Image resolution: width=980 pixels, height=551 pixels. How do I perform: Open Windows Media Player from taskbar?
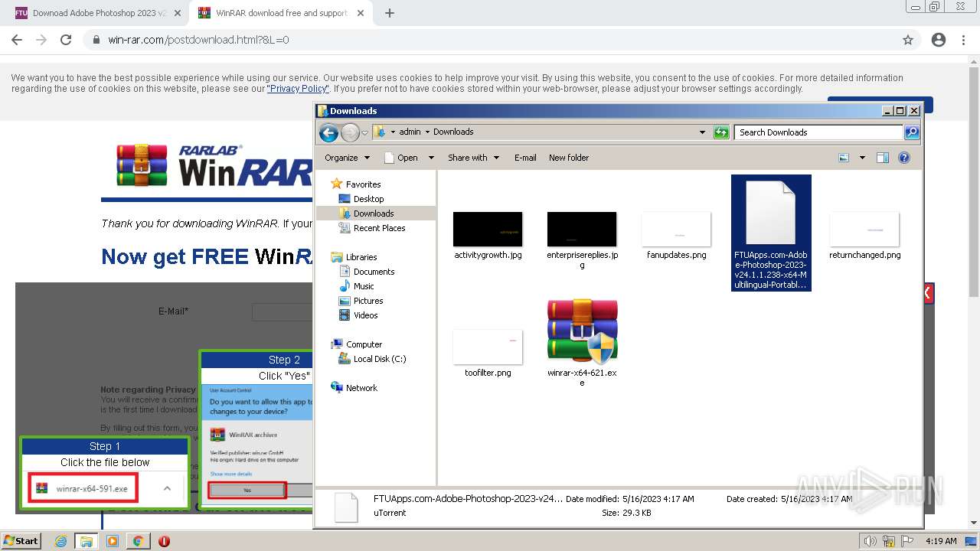(x=112, y=541)
